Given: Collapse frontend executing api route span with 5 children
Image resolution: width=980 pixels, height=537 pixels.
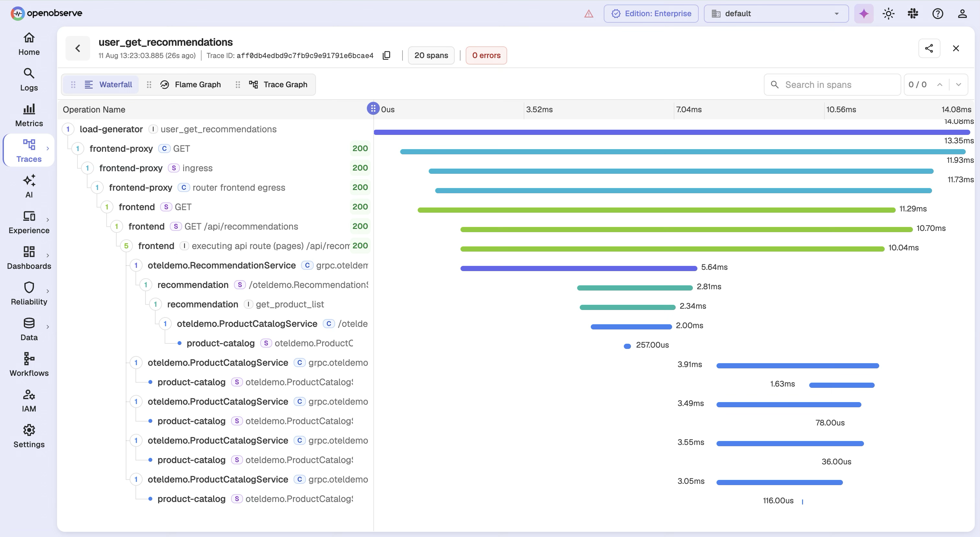Looking at the screenshot, I should 126,246.
